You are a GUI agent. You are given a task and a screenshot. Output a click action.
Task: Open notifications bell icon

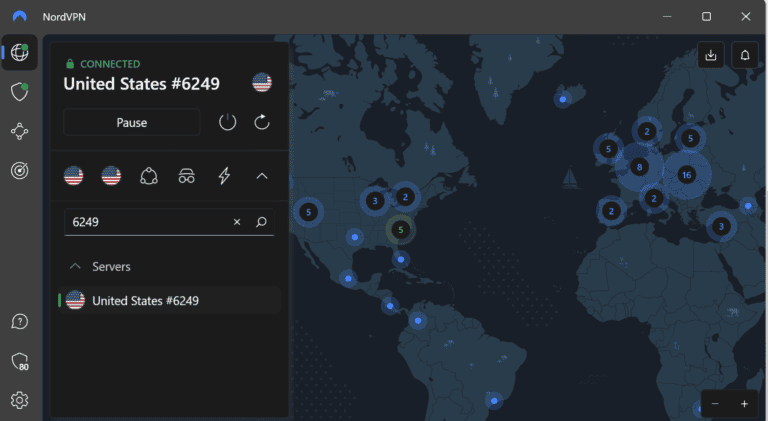click(745, 55)
